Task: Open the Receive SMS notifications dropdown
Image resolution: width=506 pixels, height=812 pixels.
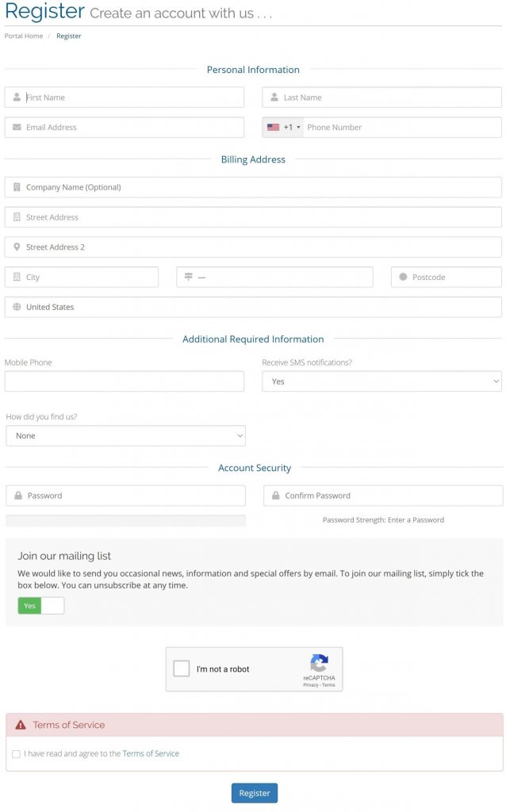Action: (x=381, y=381)
